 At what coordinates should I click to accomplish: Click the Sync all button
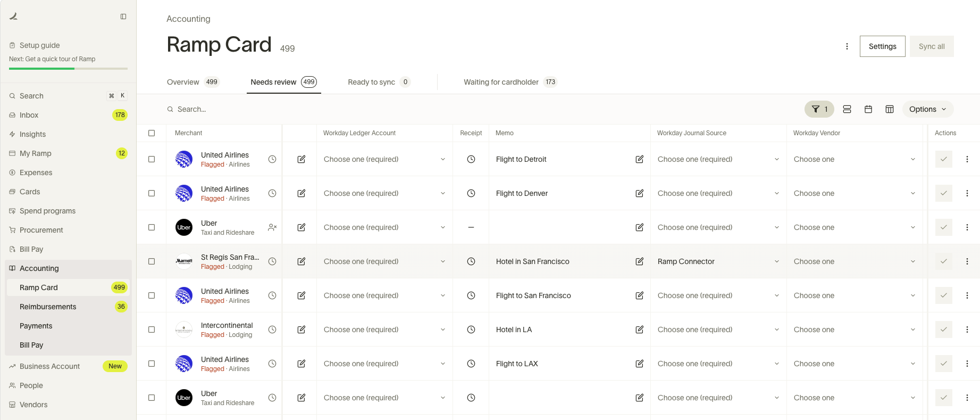tap(932, 46)
